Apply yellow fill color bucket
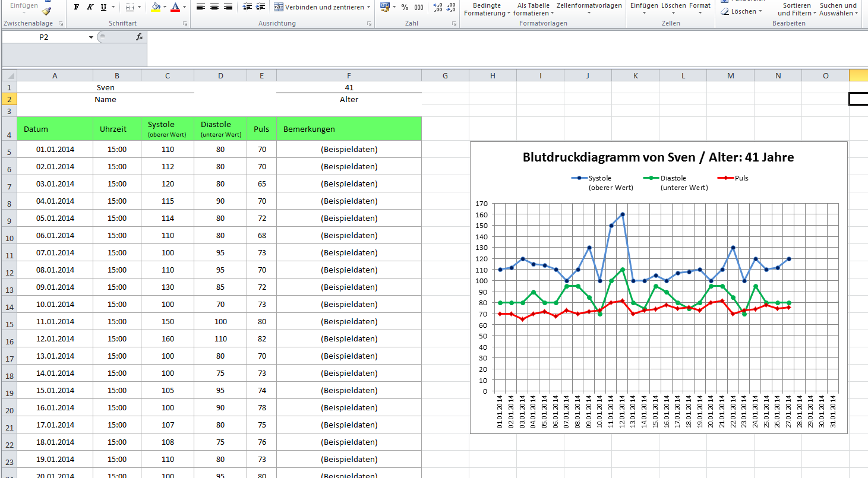 click(x=156, y=7)
